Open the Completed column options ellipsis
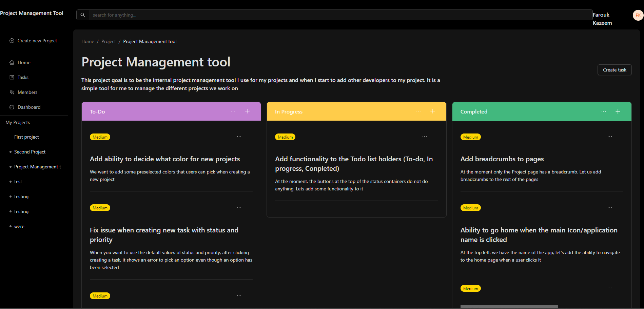 pyautogui.click(x=604, y=111)
